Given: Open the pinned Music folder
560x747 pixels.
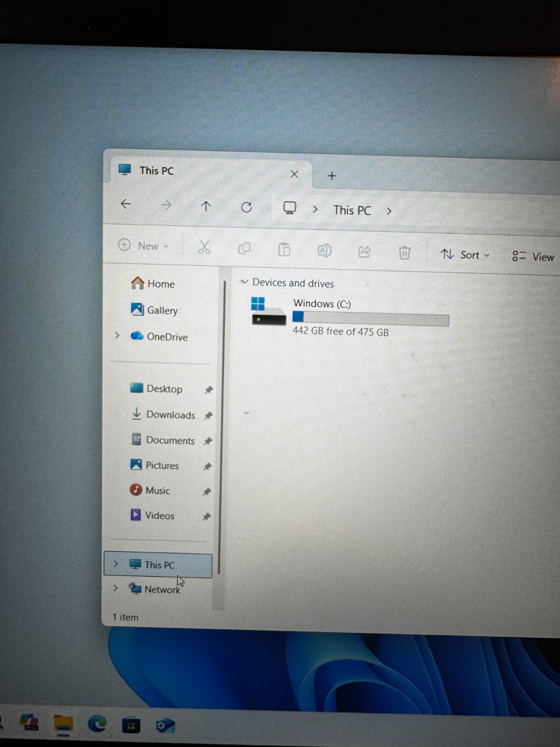Looking at the screenshot, I should click(150, 490).
